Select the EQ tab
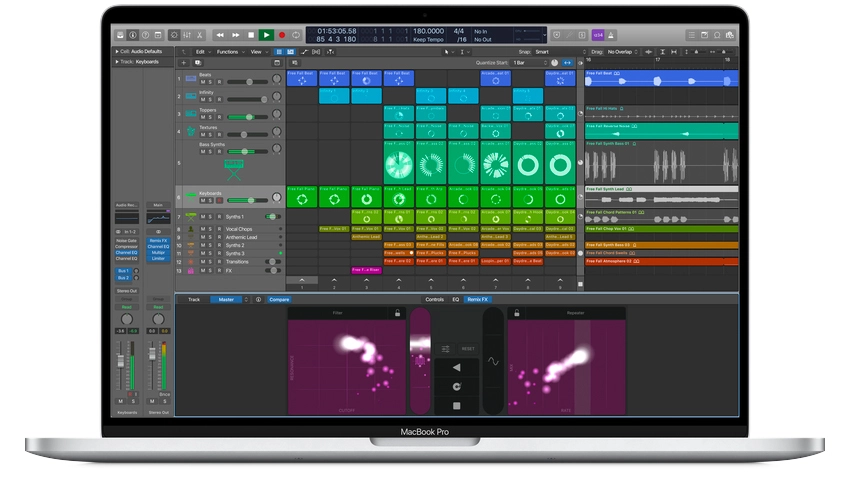This screenshot has width=850, height=478. click(455, 299)
